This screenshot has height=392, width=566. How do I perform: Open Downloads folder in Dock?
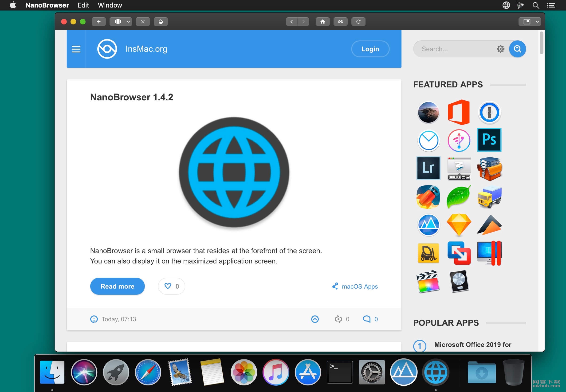coord(481,372)
